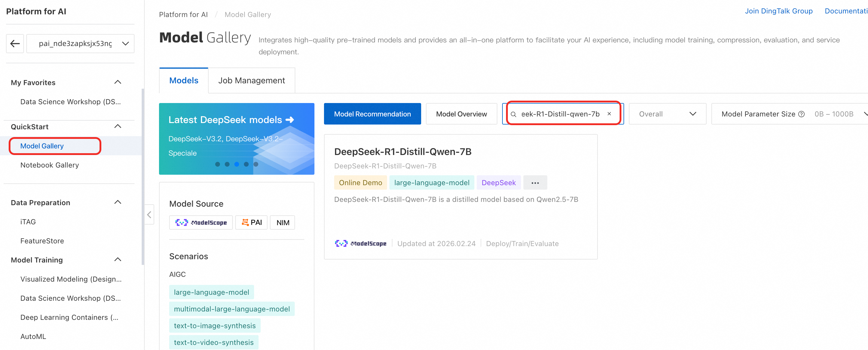Select the text-to-video-synthesis scenario filter
This screenshot has width=868, height=350.
214,342
